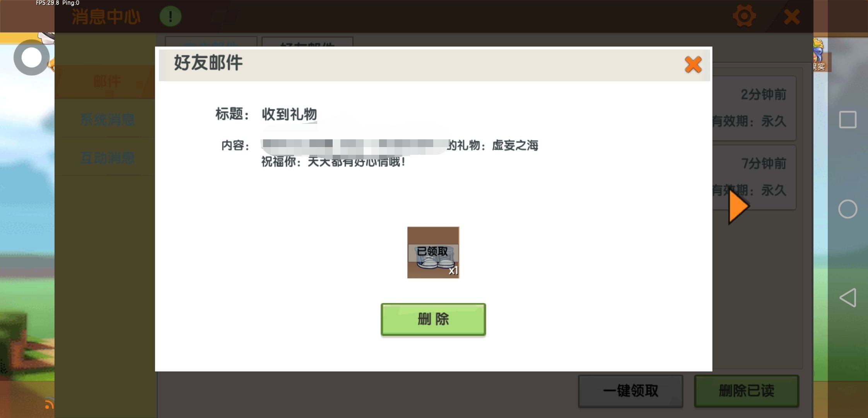868x418 pixels.
Task: Open settings via the orange gear icon
Action: point(744,17)
